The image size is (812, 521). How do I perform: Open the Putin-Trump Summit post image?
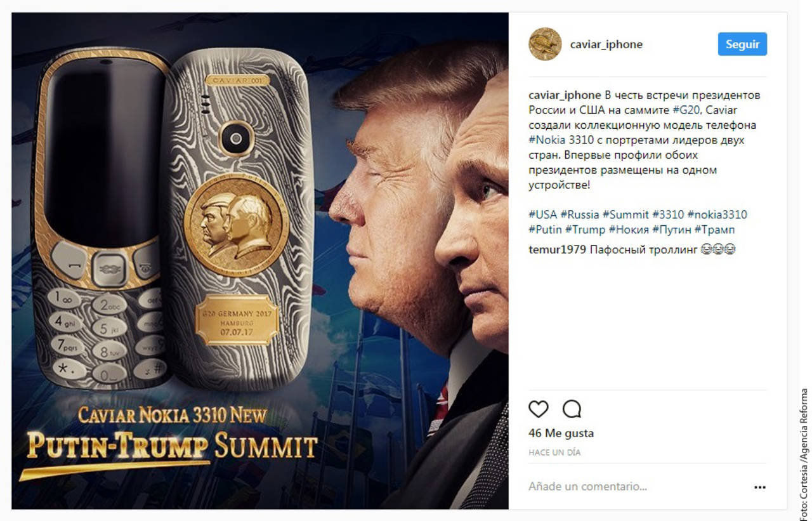coord(260,261)
